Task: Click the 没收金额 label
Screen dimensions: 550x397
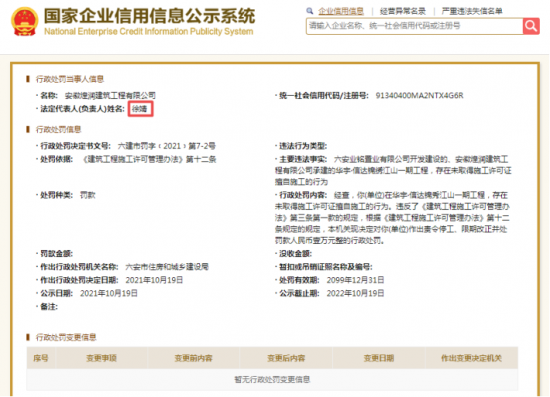Action: 295,254
